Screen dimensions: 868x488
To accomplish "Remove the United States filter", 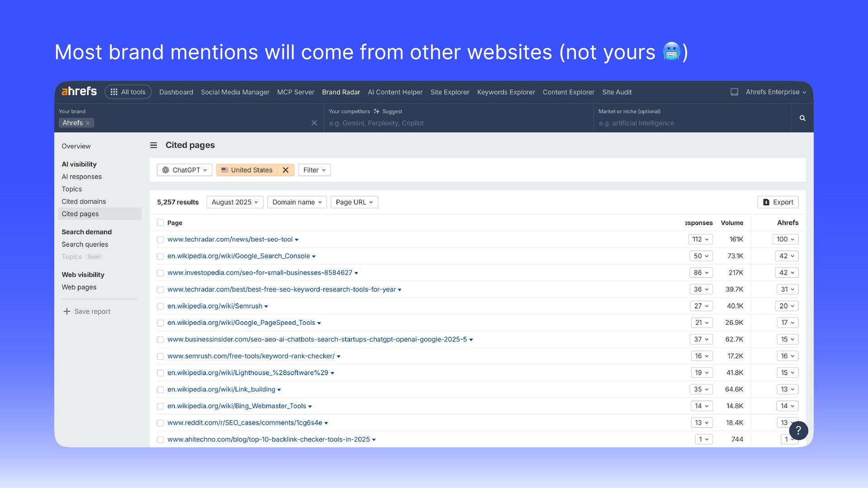I will (286, 170).
